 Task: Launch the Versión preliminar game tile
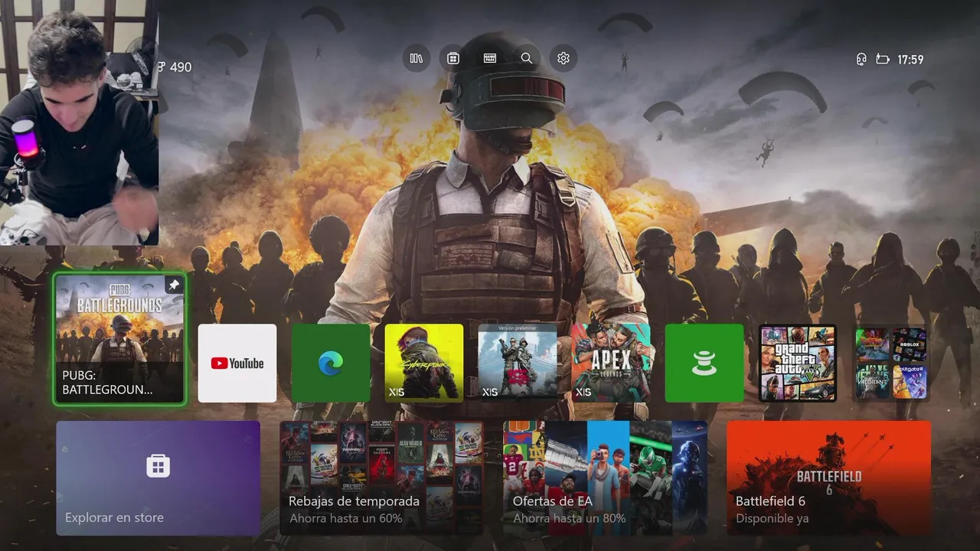pyautogui.click(x=518, y=363)
